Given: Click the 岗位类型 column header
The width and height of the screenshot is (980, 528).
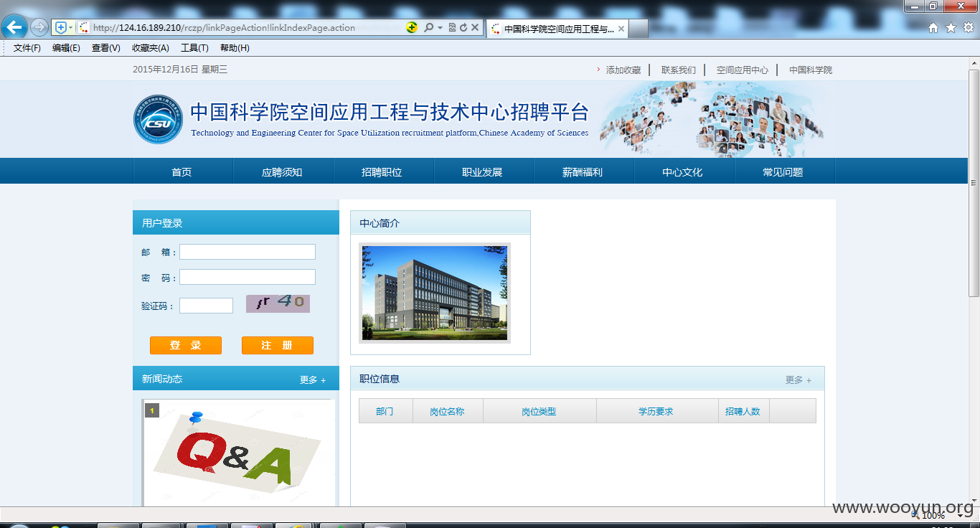Looking at the screenshot, I should coord(539,412).
